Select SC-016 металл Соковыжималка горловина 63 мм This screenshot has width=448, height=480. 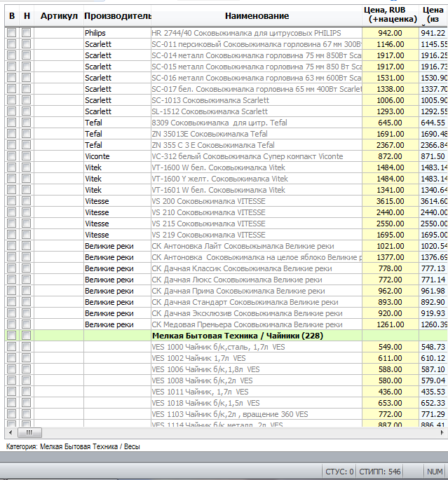257,78
